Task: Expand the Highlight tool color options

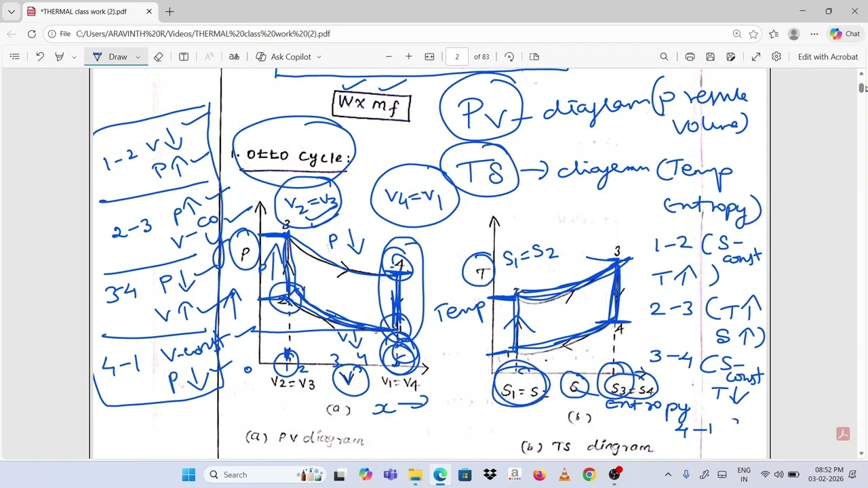Action: 74,57
